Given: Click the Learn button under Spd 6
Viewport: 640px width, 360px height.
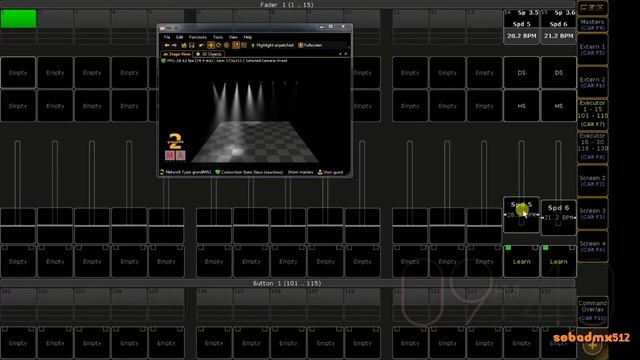Looking at the screenshot, I should [558, 261].
